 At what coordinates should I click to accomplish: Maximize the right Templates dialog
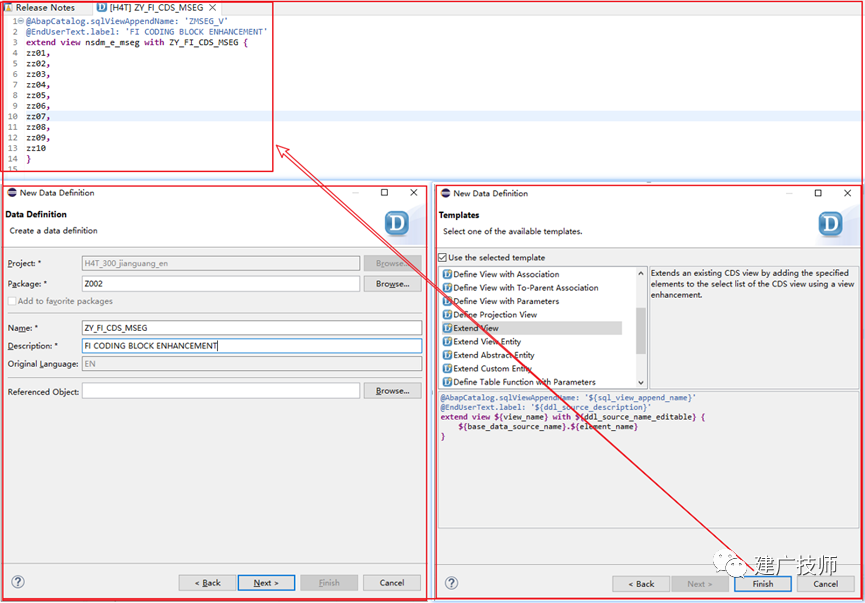[x=818, y=193]
